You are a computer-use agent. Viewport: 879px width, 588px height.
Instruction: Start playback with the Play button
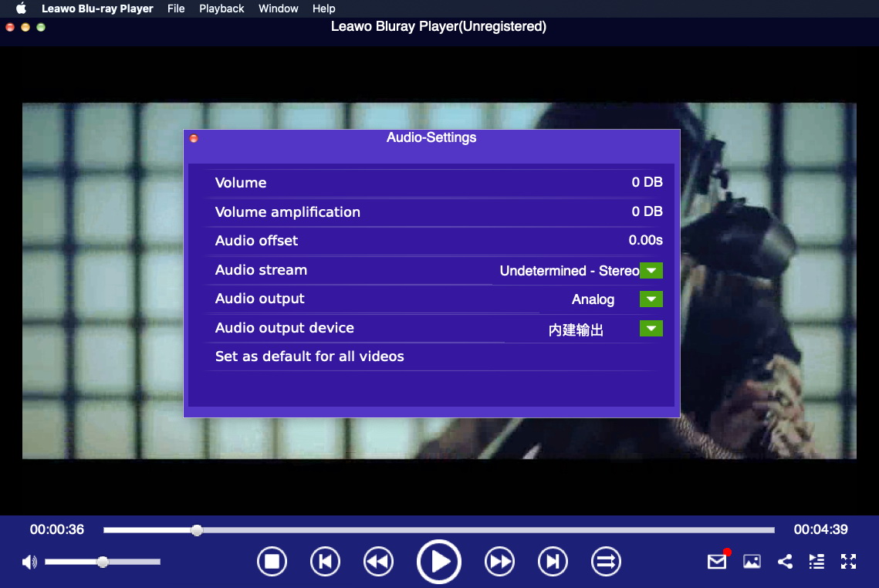[439, 561]
